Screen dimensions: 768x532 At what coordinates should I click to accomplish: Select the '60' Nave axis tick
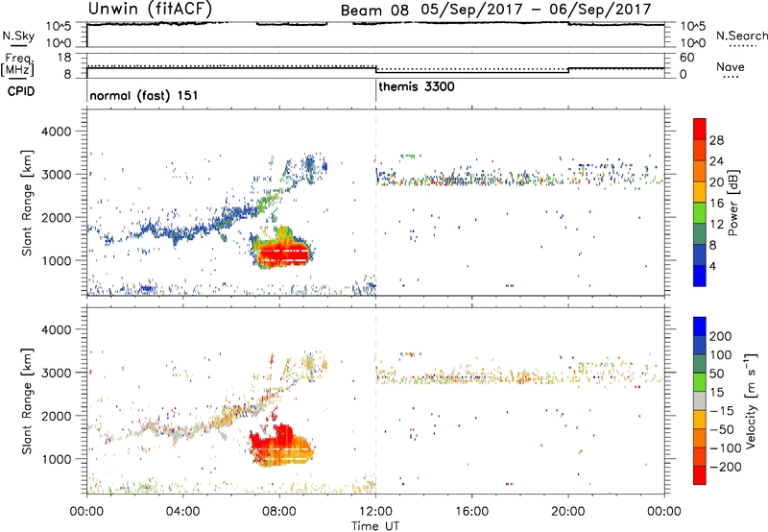(x=686, y=58)
